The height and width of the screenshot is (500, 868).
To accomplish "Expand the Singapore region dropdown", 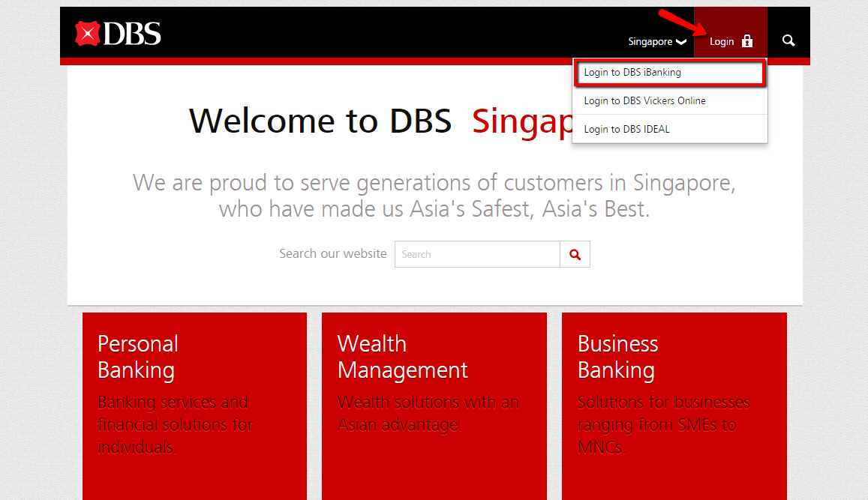I will pos(656,41).
